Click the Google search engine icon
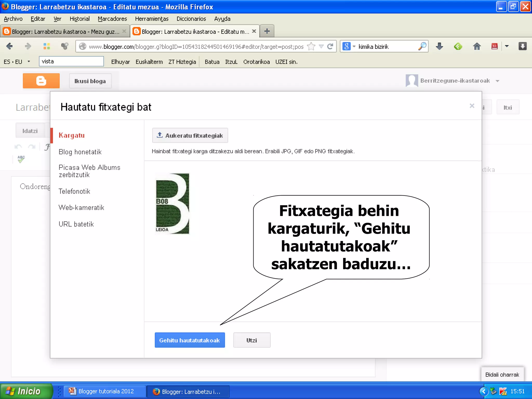This screenshot has height=399, width=532. 347,46
